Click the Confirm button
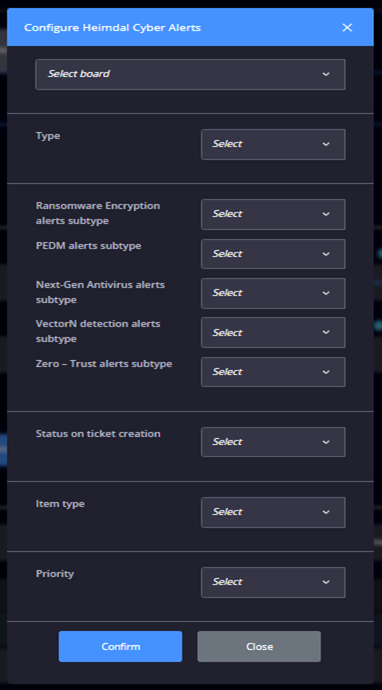 pos(120,646)
